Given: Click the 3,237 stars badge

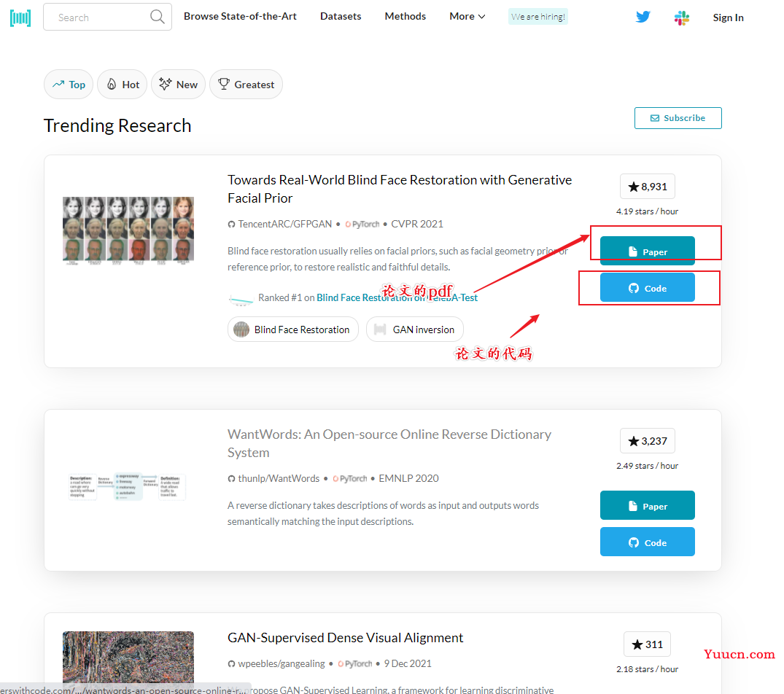Looking at the screenshot, I should [x=648, y=441].
